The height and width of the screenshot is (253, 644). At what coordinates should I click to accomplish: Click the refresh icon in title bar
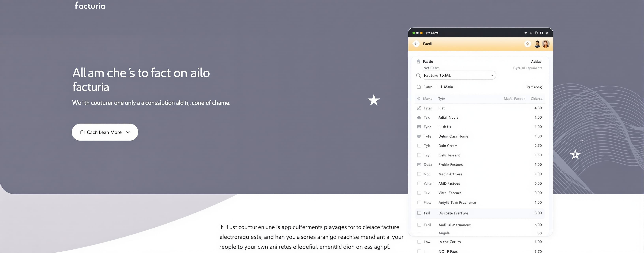[531, 33]
